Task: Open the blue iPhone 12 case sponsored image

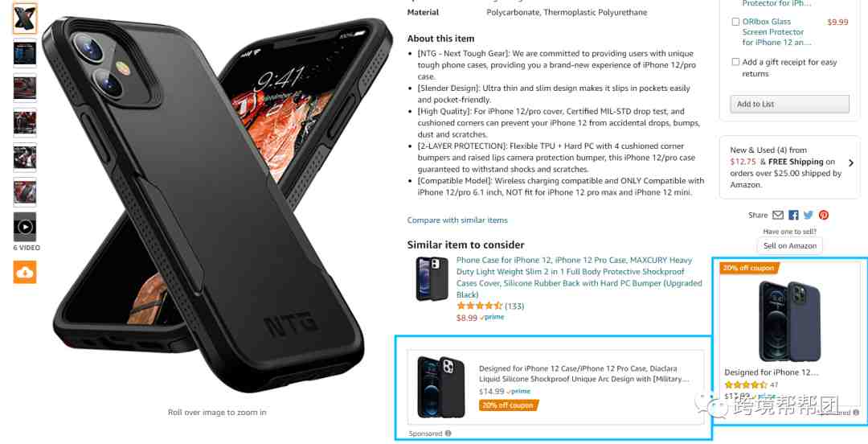Action: click(x=790, y=320)
